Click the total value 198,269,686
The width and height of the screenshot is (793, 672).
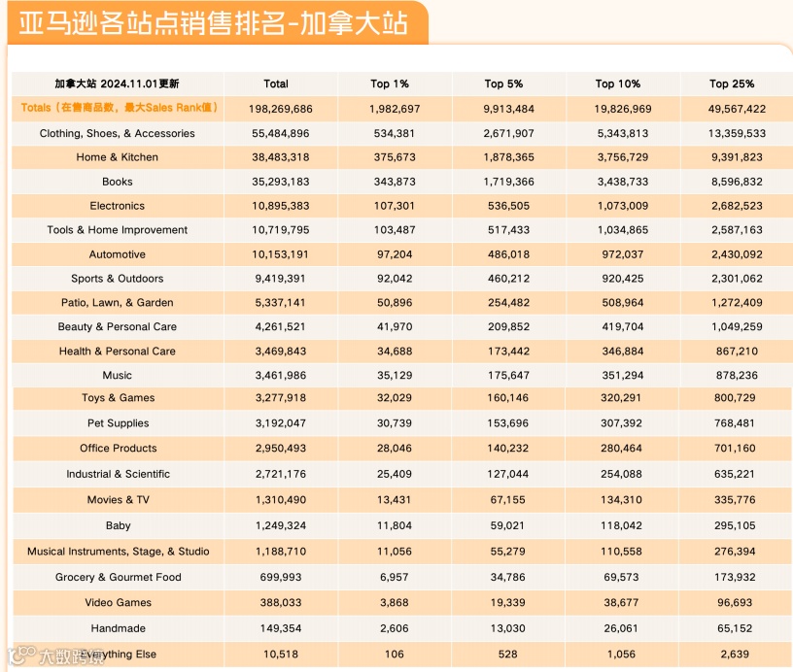[x=281, y=109]
